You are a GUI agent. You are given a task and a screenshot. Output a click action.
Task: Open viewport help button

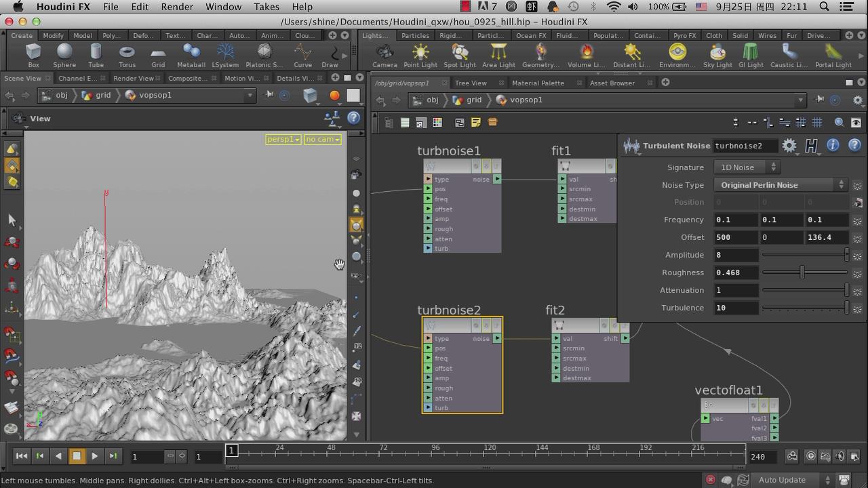[353, 118]
